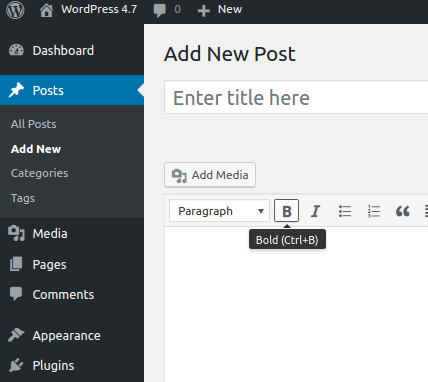Toggle Bold formatting in the editor
This screenshot has width=428, height=382.
click(286, 211)
